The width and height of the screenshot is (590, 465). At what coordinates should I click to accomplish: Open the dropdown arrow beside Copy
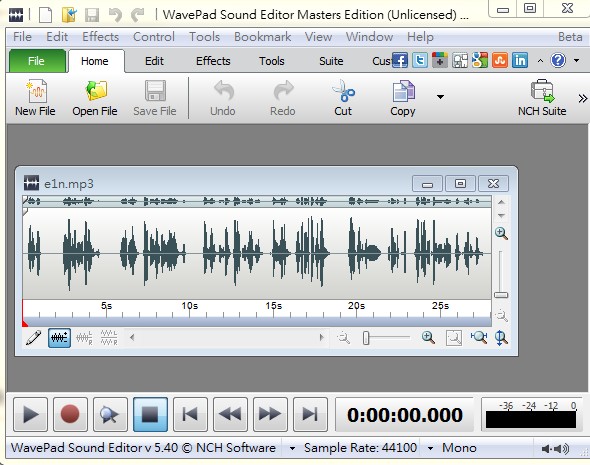[x=440, y=97]
